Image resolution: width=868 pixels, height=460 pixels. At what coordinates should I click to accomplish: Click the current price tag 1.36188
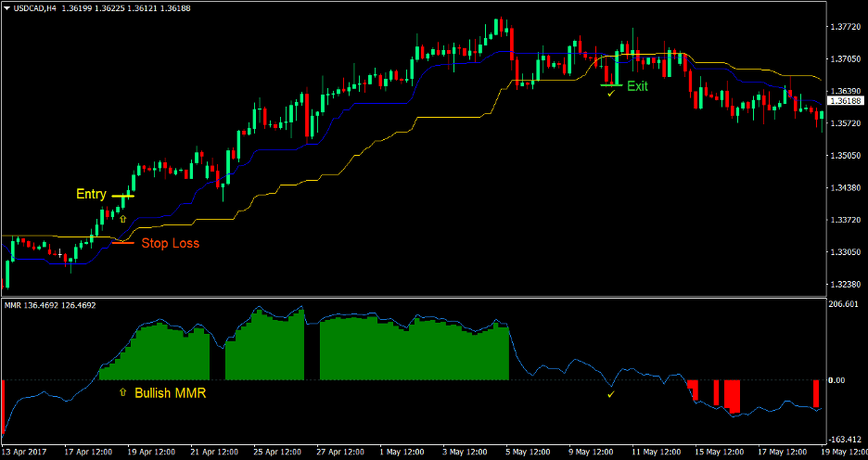point(846,101)
